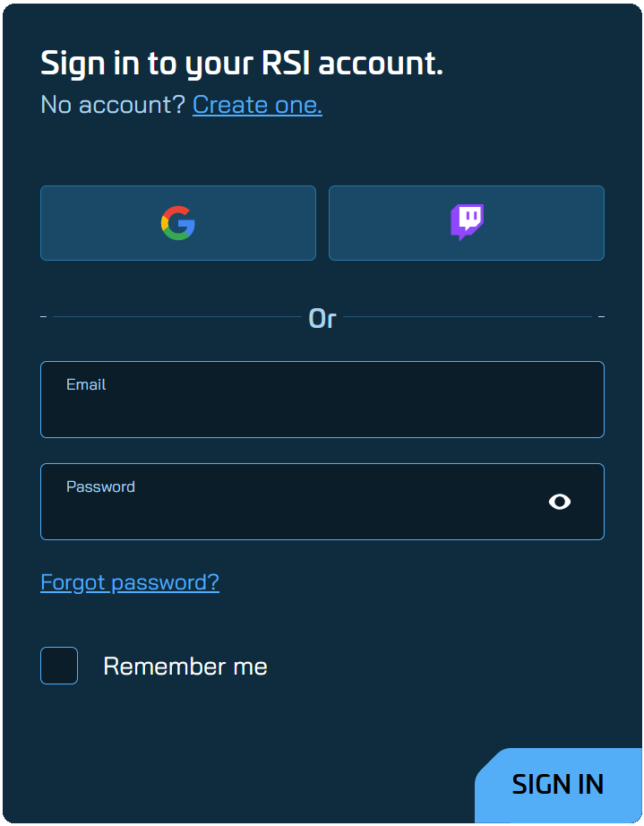Image resolution: width=644 pixels, height=826 pixels.
Task: Click the Email field label
Action: (86, 384)
